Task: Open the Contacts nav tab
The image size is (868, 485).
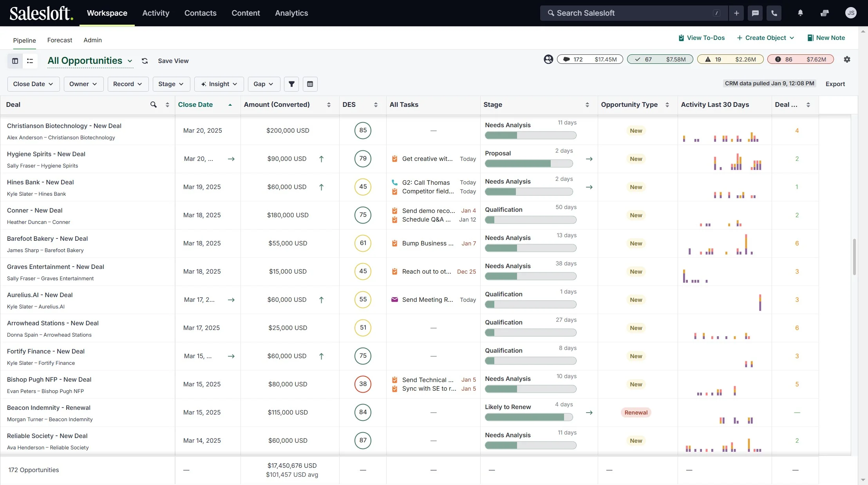Action: pyautogui.click(x=200, y=13)
